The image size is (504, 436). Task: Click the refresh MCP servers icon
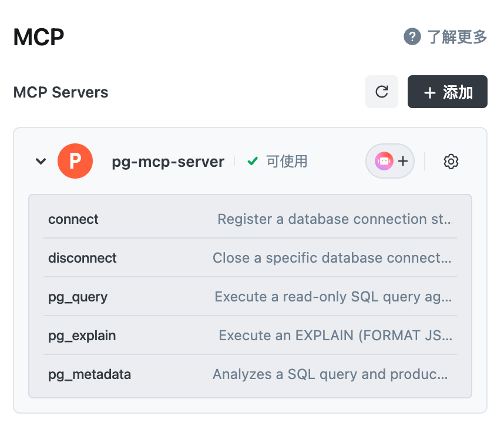pyautogui.click(x=382, y=92)
